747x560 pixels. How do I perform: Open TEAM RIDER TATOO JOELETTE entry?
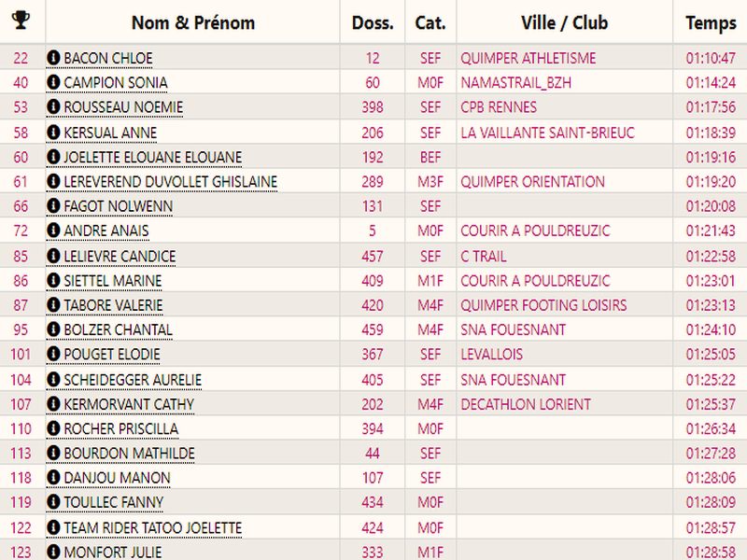coord(152,527)
